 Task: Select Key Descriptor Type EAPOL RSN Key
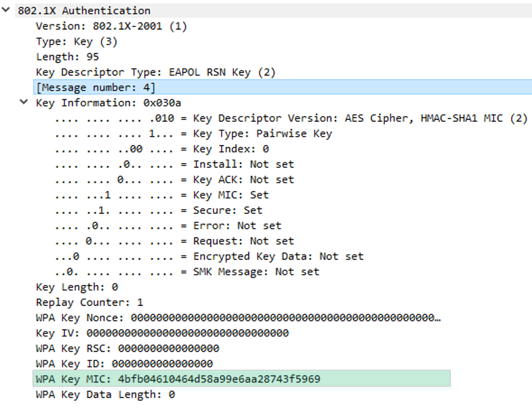[155, 72]
